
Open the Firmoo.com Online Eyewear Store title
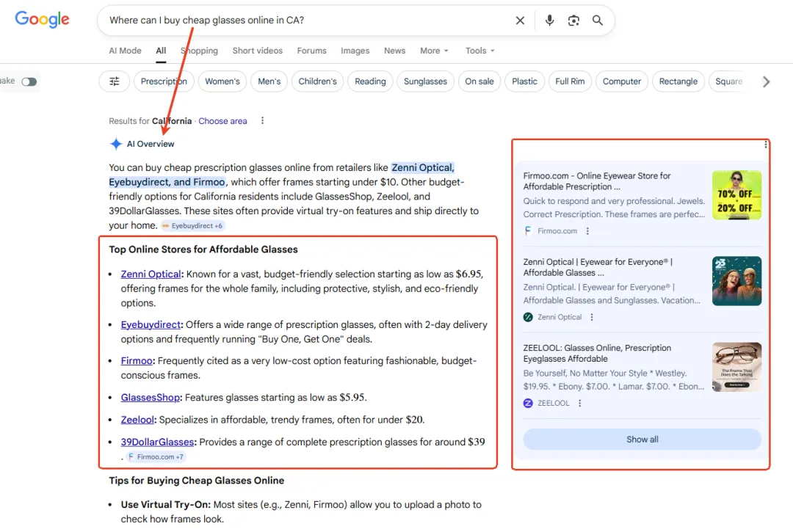pyautogui.click(x=597, y=181)
